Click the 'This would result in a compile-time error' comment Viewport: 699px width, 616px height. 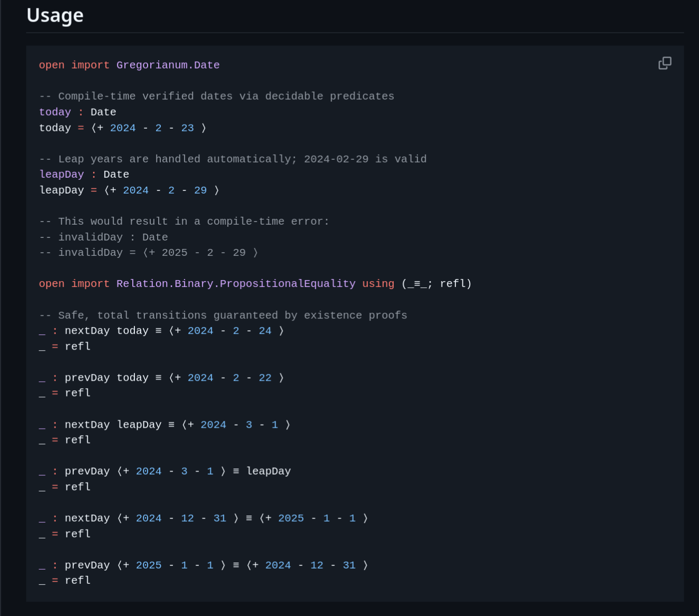(184, 221)
